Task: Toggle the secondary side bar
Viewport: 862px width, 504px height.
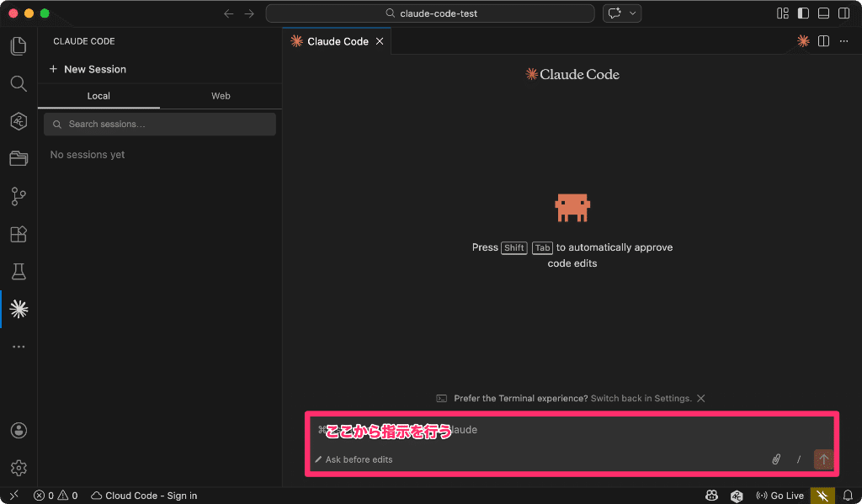Action: pos(843,13)
